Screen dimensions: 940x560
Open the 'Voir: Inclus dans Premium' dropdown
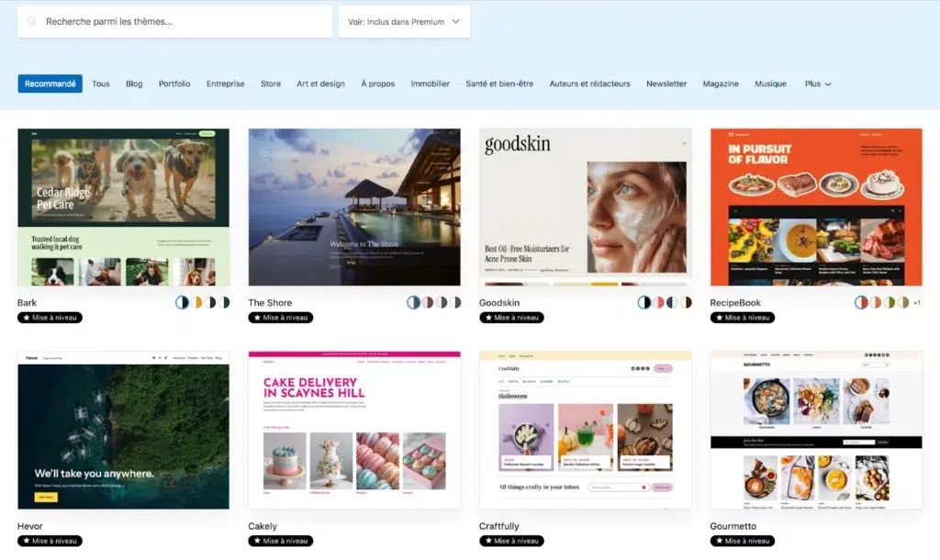pyautogui.click(x=404, y=22)
